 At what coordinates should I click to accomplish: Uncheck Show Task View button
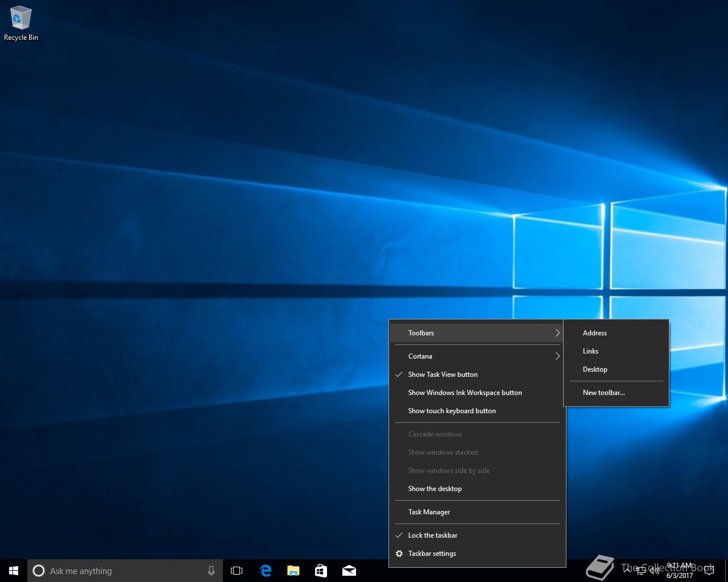(442, 375)
